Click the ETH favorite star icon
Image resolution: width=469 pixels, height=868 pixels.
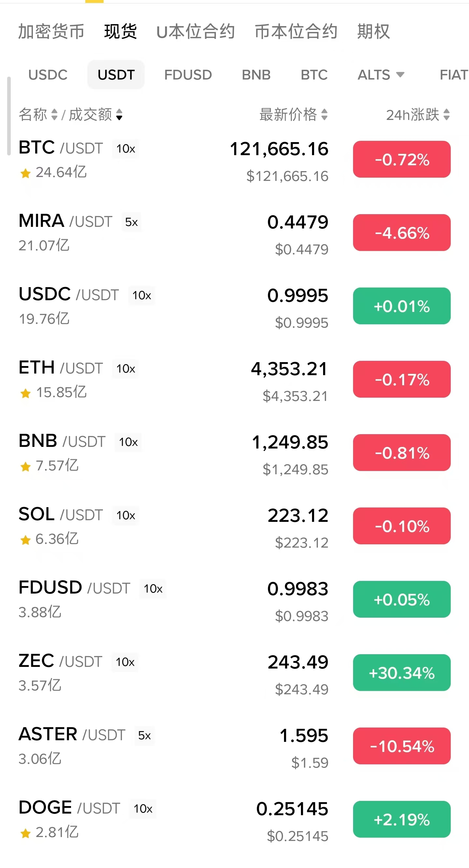click(x=26, y=393)
